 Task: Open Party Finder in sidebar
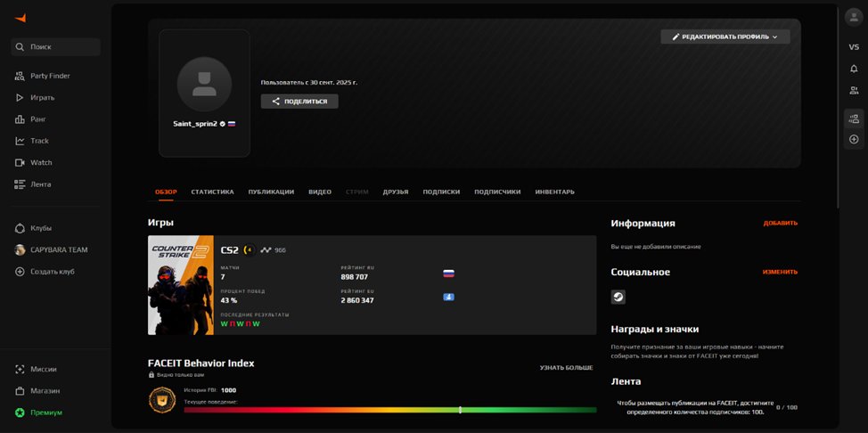coord(50,76)
